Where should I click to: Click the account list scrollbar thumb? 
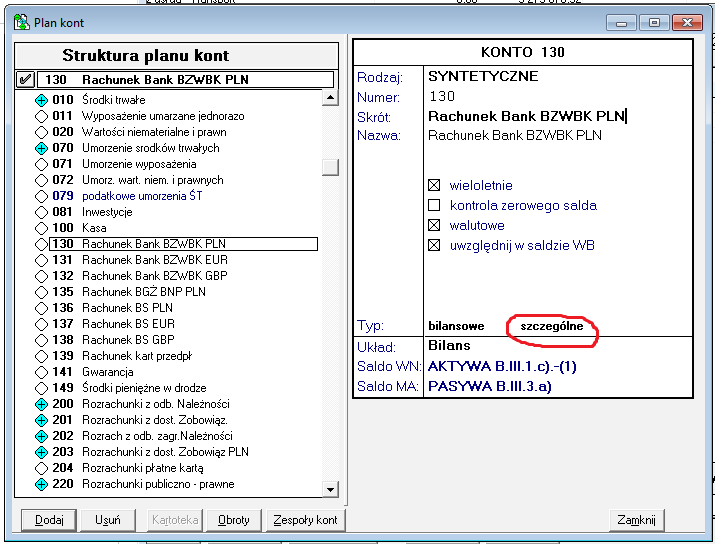(x=330, y=167)
